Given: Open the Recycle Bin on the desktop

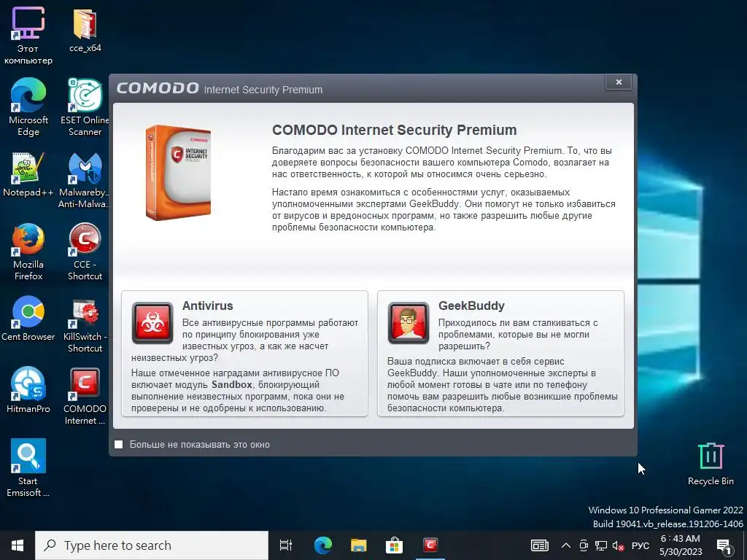Looking at the screenshot, I should pos(711,464).
